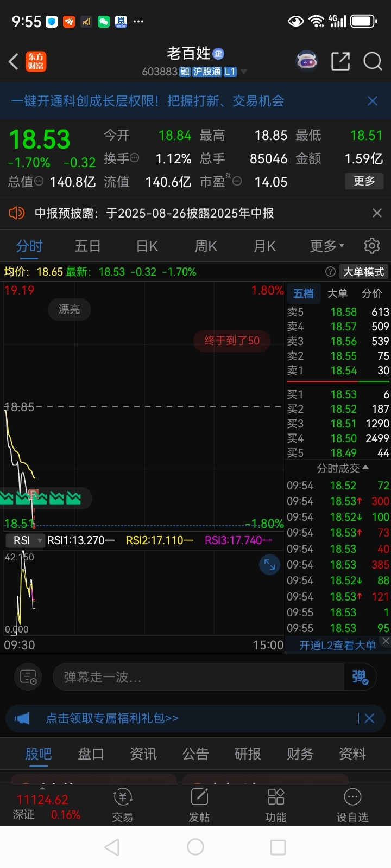Tap the speaker announcement icon
The height and width of the screenshot is (868, 391).
pyautogui.click(x=17, y=213)
